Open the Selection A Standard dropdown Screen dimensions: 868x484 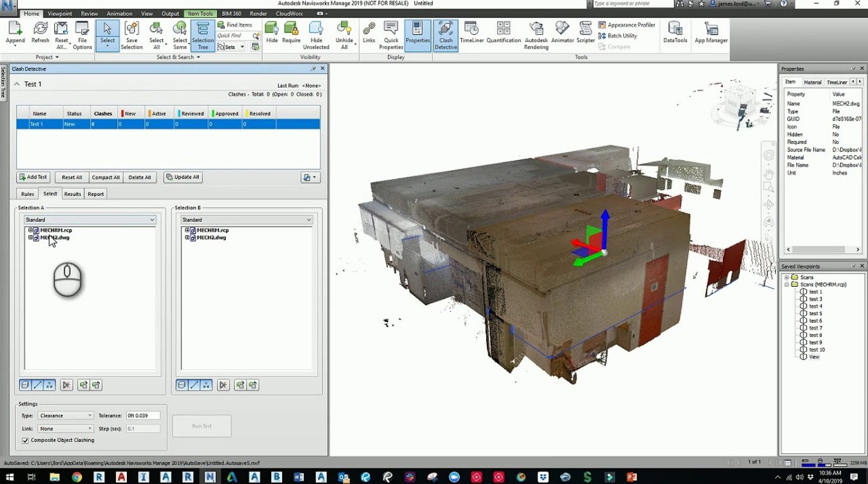[x=90, y=220]
